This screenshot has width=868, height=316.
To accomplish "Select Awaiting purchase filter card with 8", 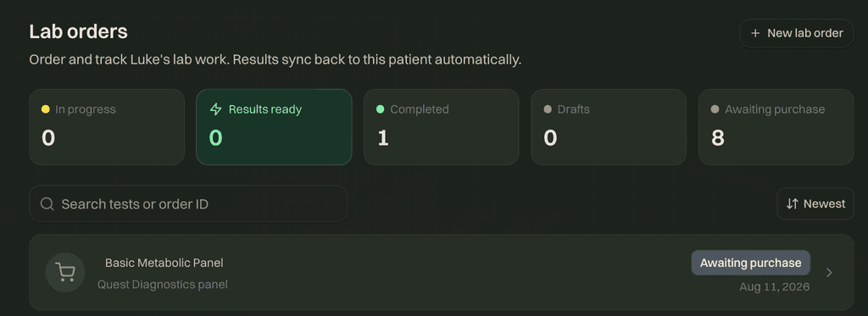I will (776, 127).
